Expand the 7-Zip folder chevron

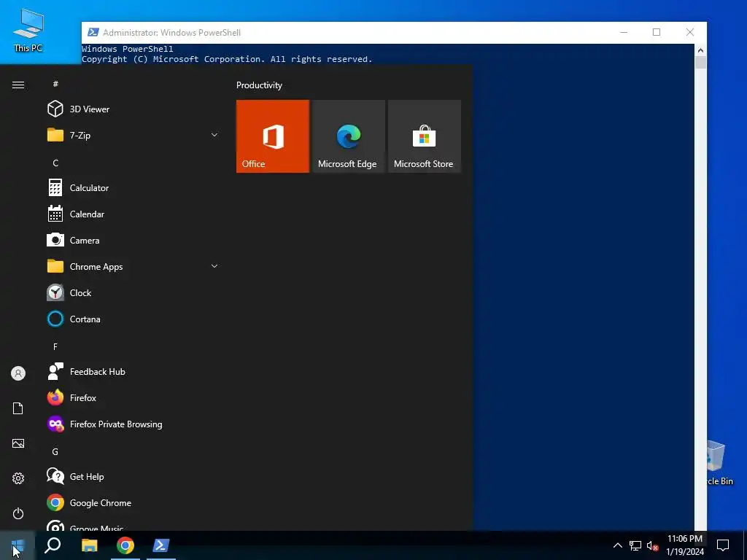pyautogui.click(x=214, y=135)
